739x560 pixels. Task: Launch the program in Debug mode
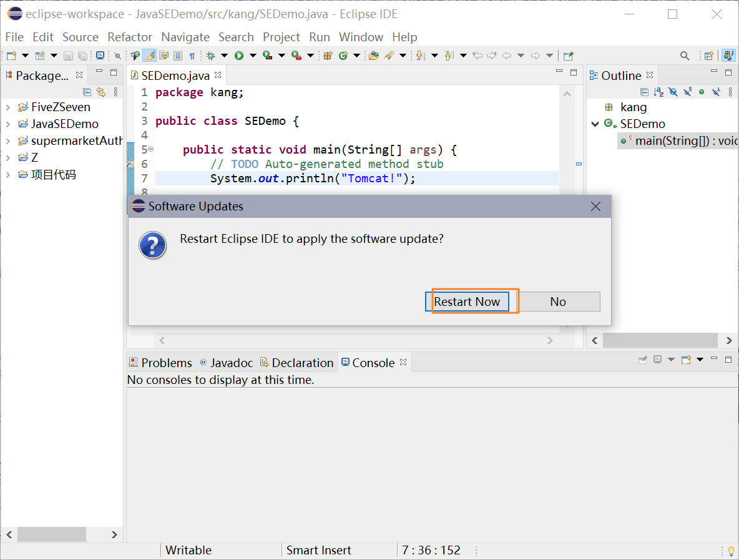[x=211, y=55]
